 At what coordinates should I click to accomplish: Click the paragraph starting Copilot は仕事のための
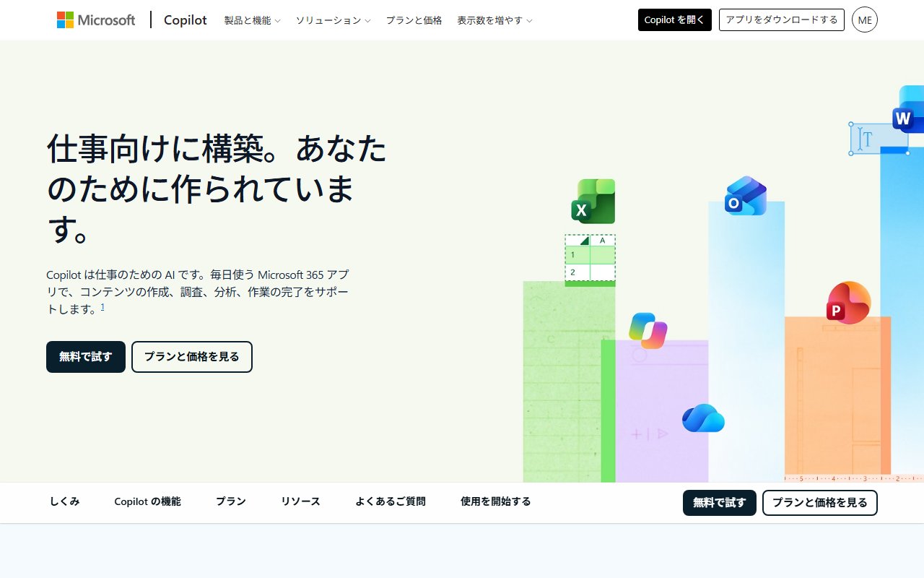coord(199,292)
